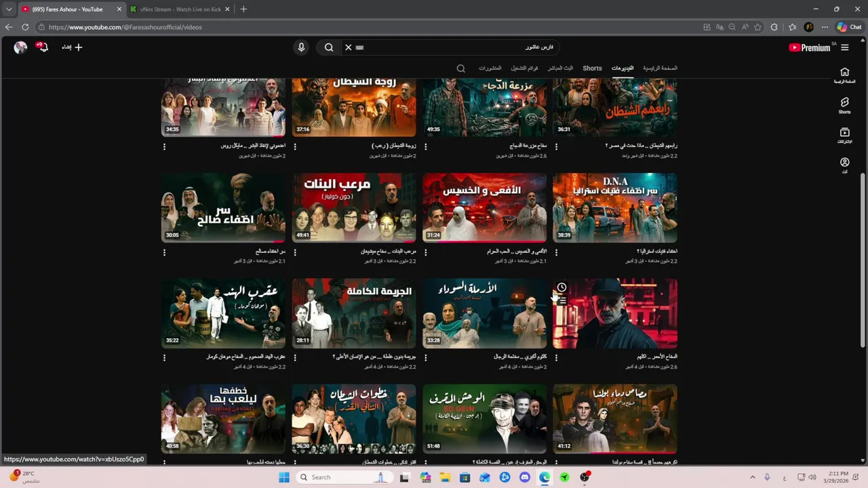
Task: Switch to the Shorts channel tab
Action: 592,68
